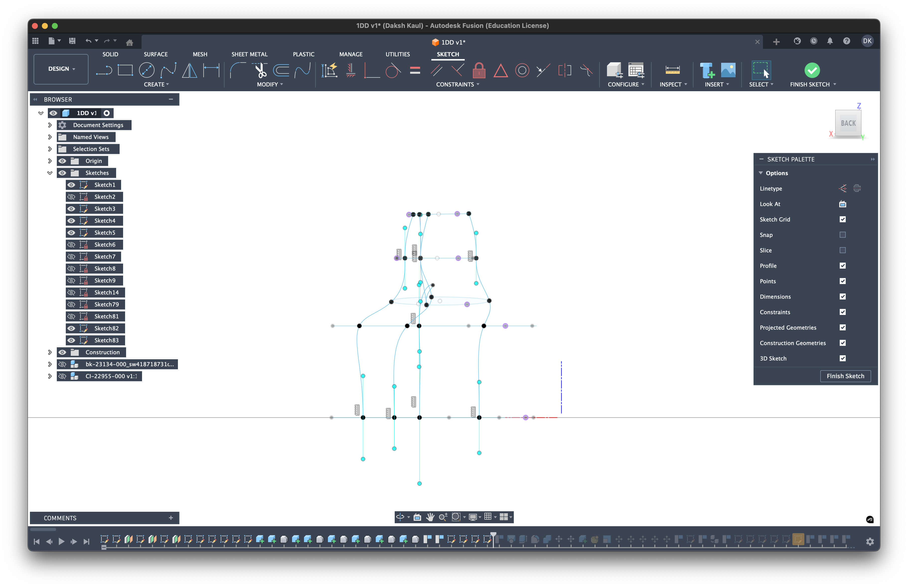
Task: Uncheck the Sketch Grid option
Action: pos(842,220)
